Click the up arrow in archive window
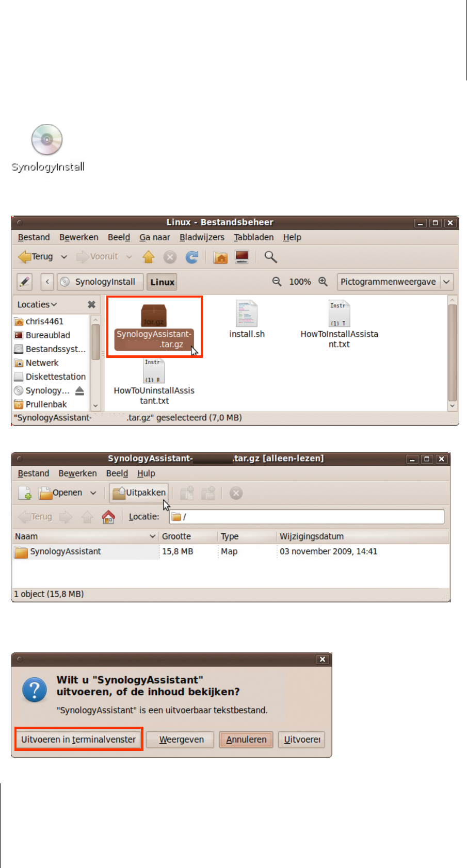 pos(87,517)
